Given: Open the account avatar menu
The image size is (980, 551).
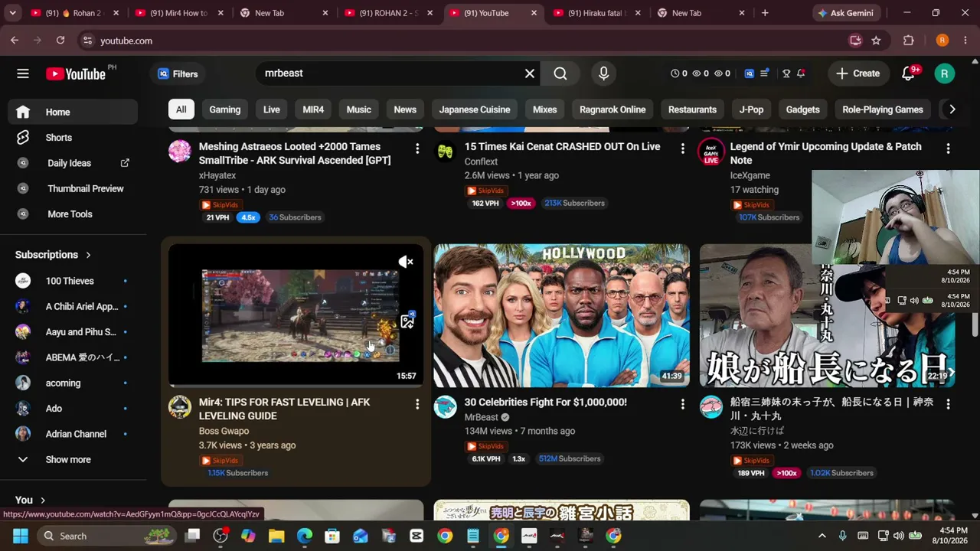Looking at the screenshot, I should [x=944, y=73].
